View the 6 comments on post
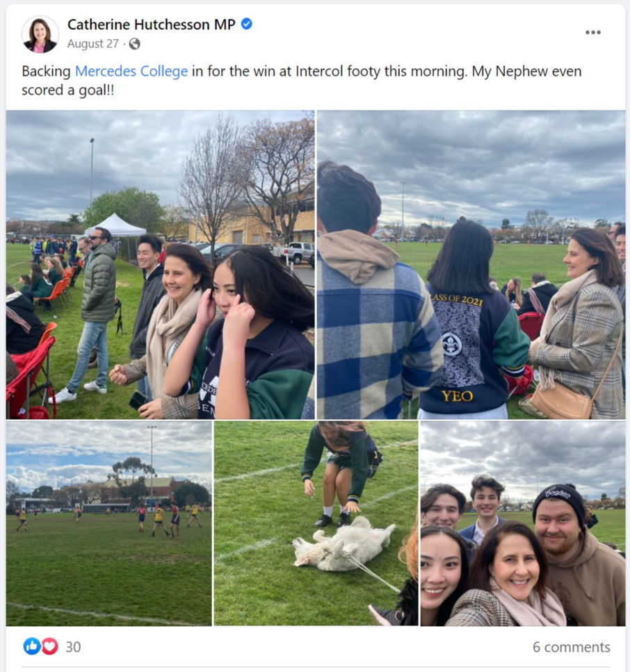 pos(572,647)
